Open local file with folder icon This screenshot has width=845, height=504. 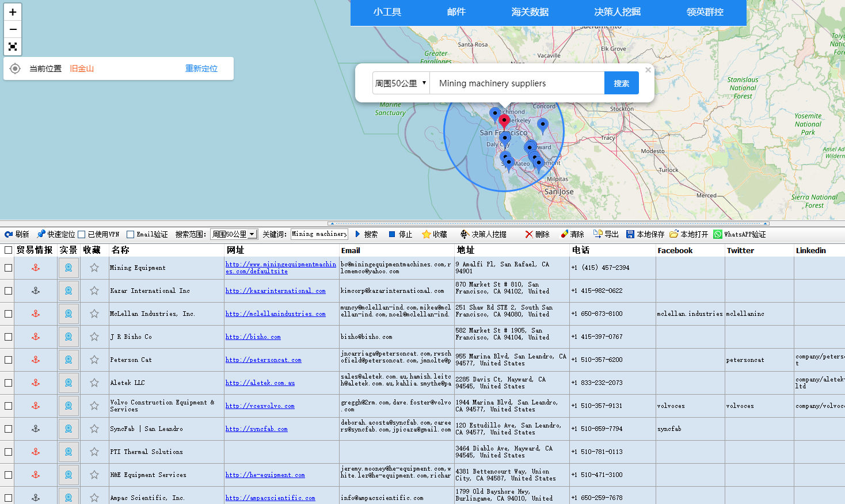(x=674, y=234)
